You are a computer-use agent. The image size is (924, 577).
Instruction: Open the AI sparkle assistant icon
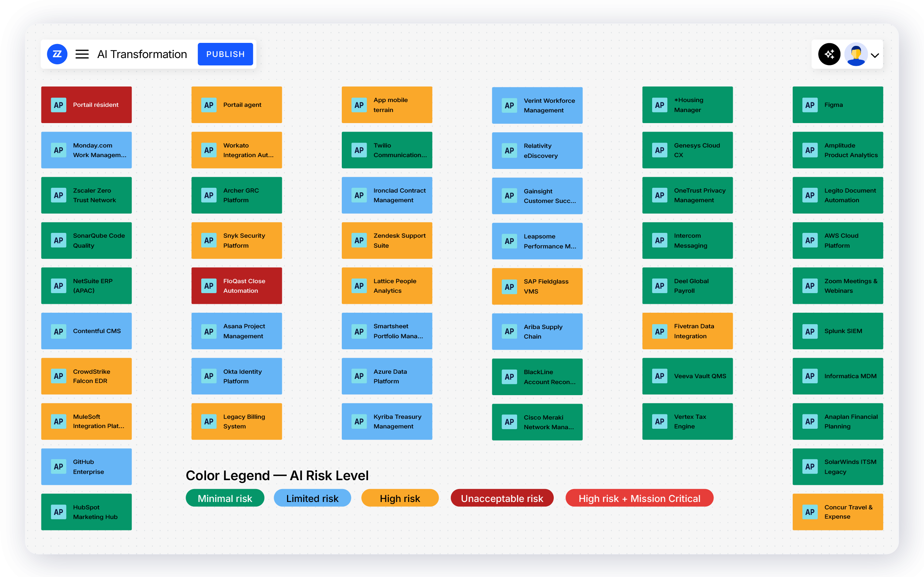[x=829, y=54]
